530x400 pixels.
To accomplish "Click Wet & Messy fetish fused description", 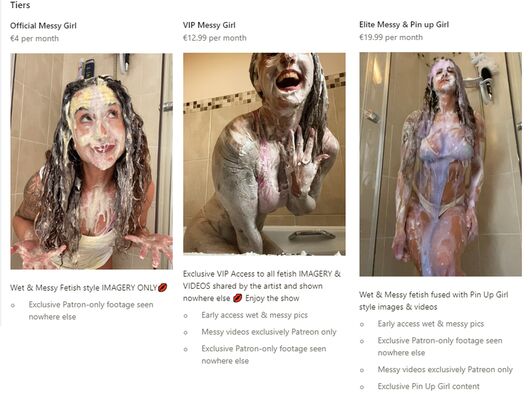I will click(x=434, y=301).
